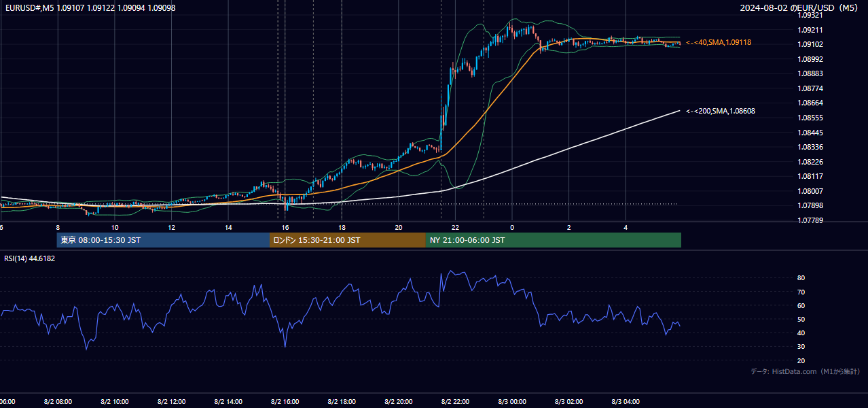Click RSI scale level 70
This screenshot has height=408, width=868.
pos(801,292)
